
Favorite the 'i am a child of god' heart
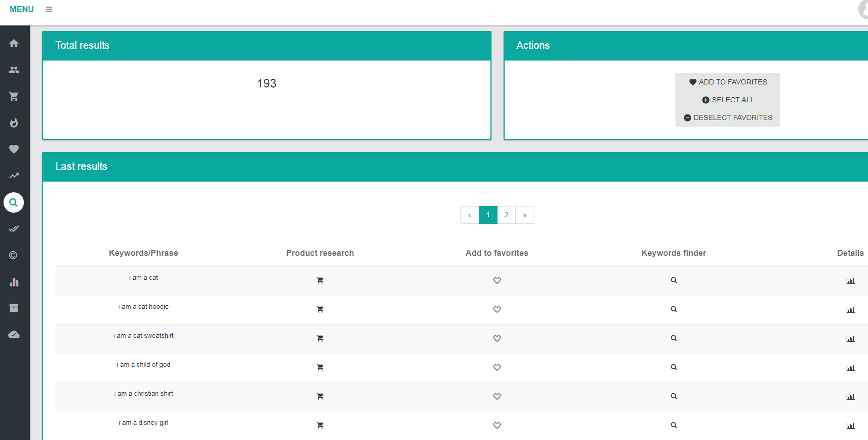pos(497,367)
